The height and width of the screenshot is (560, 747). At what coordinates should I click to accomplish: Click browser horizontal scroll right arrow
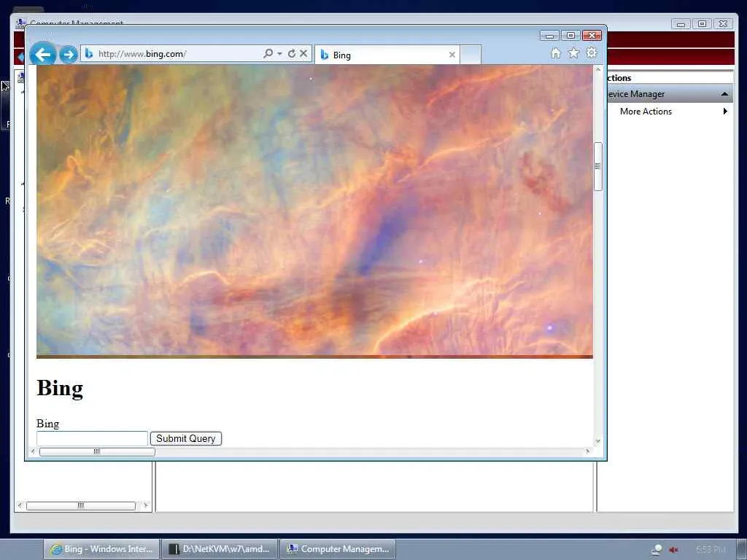coord(587,451)
